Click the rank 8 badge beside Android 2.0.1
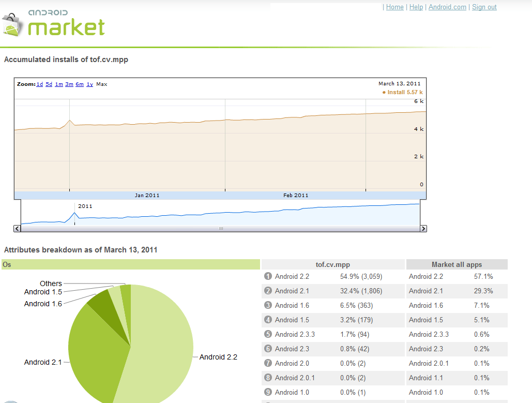The image size is (532, 403). coord(268,378)
